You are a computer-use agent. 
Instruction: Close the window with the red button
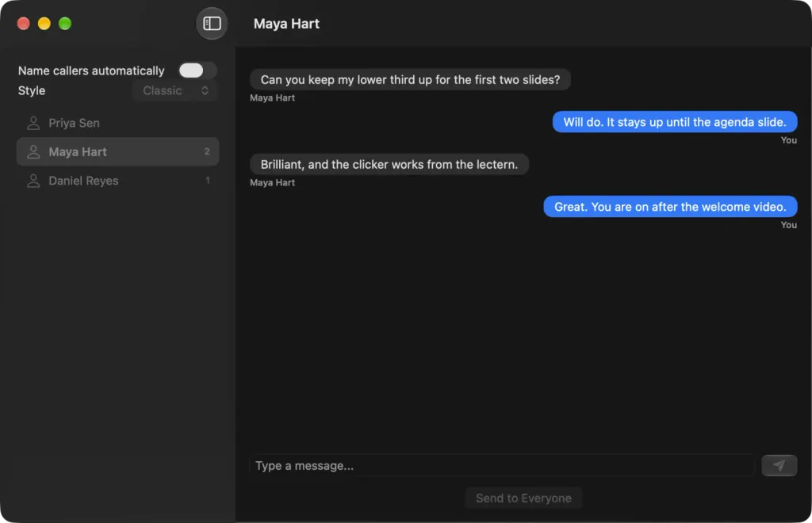coord(23,23)
